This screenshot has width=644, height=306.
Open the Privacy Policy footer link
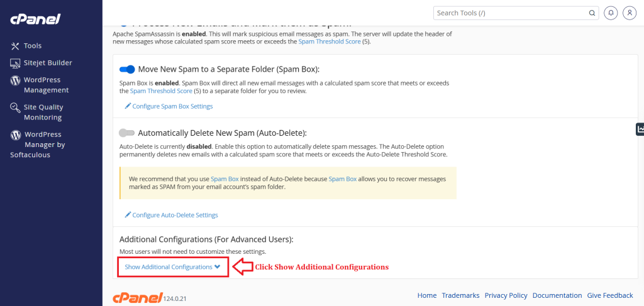pyautogui.click(x=506, y=295)
